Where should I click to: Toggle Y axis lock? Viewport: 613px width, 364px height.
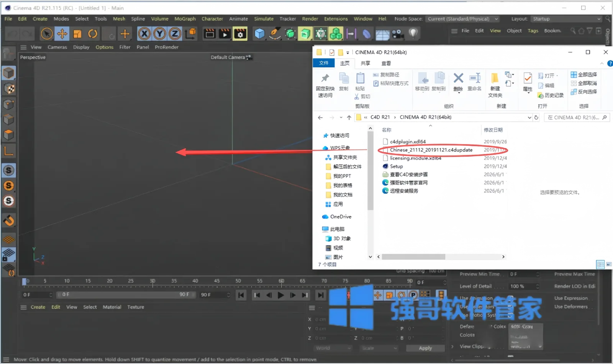point(160,34)
